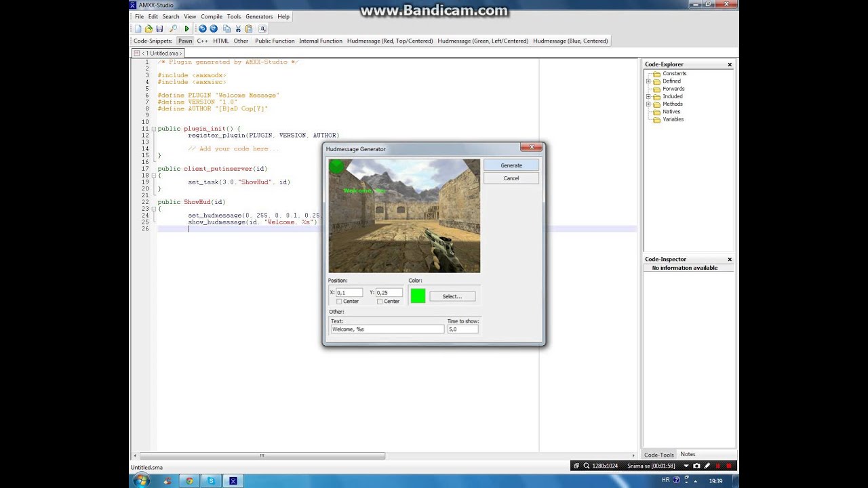Open the File menu

pos(139,16)
